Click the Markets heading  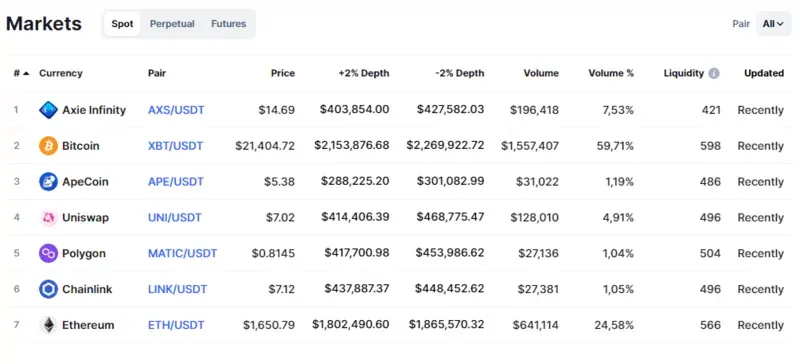(x=44, y=24)
